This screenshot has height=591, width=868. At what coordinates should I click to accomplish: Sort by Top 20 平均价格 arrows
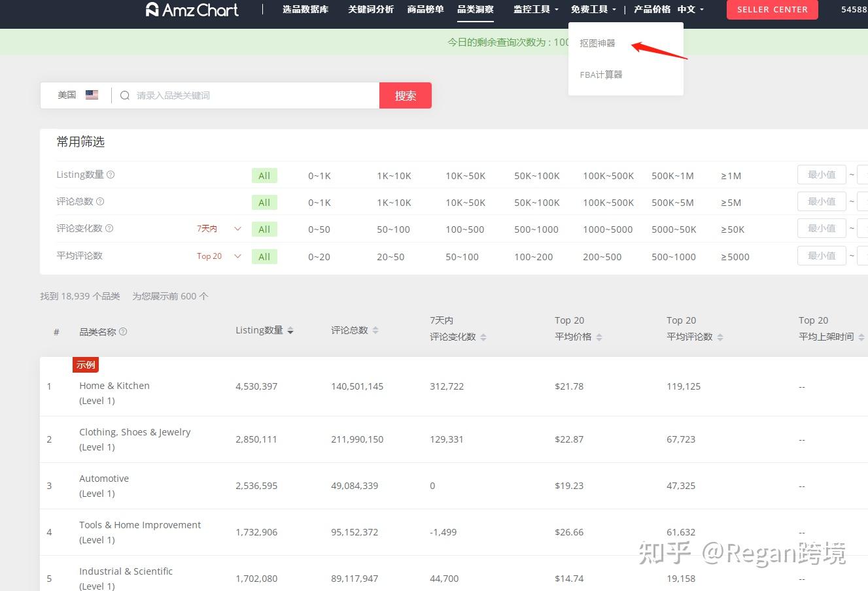pyautogui.click(x=599, y=337)
